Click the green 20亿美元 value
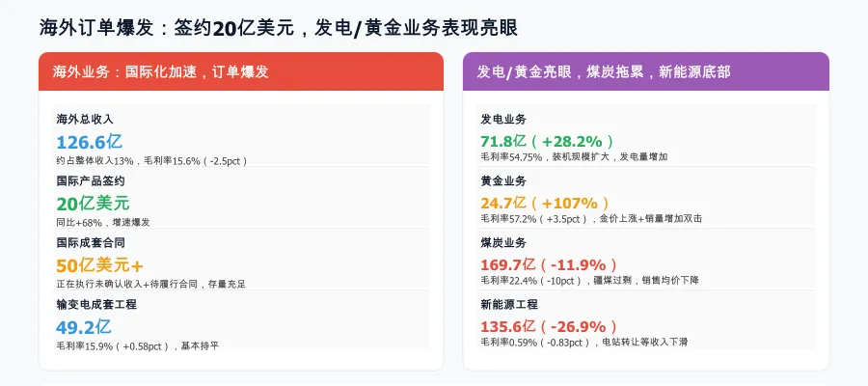Viewport: 868px width, 386px height. pos(93,203)
